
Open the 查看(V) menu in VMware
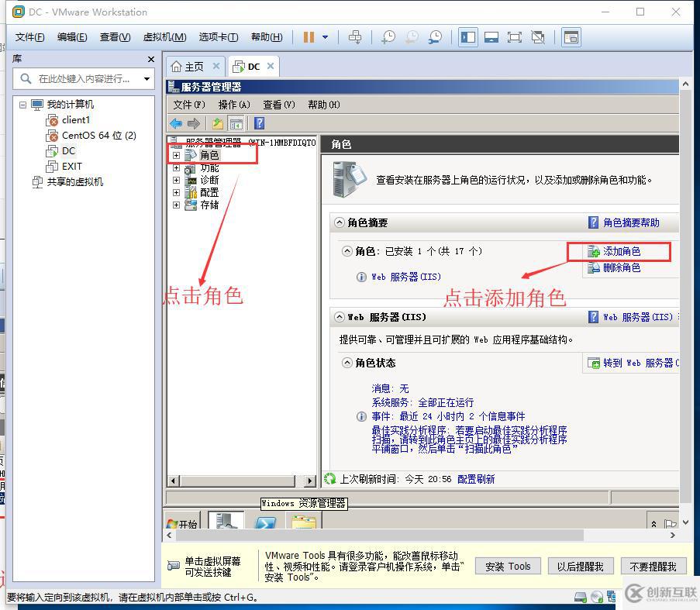point(115,37)
